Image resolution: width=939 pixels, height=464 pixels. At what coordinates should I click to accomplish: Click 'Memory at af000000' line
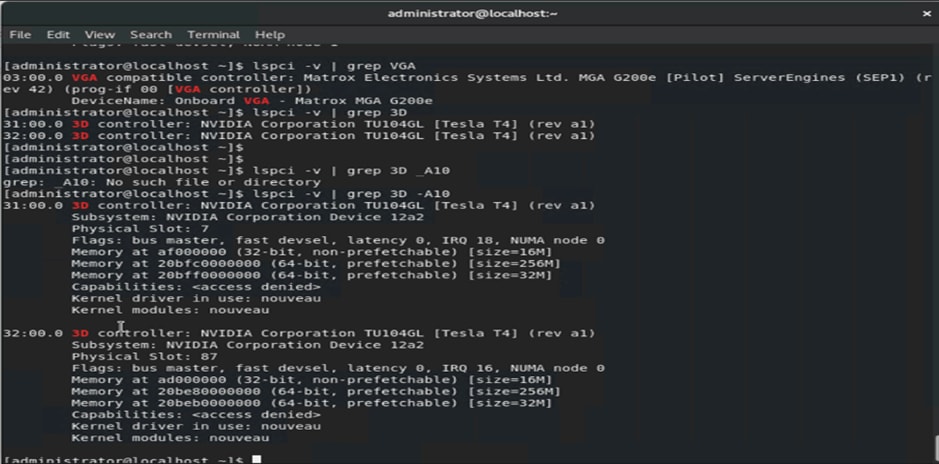point(311,252)
